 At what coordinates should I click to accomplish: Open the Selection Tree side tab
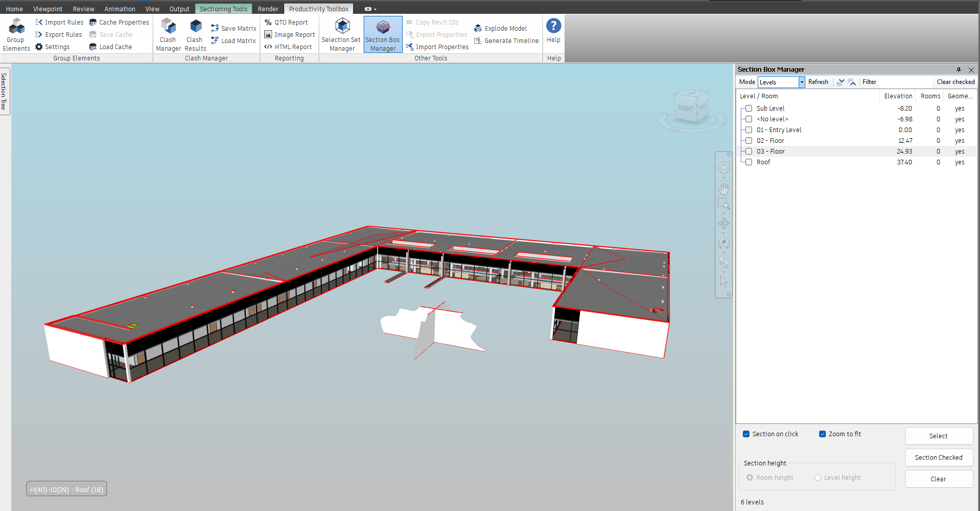coord(5,91)
